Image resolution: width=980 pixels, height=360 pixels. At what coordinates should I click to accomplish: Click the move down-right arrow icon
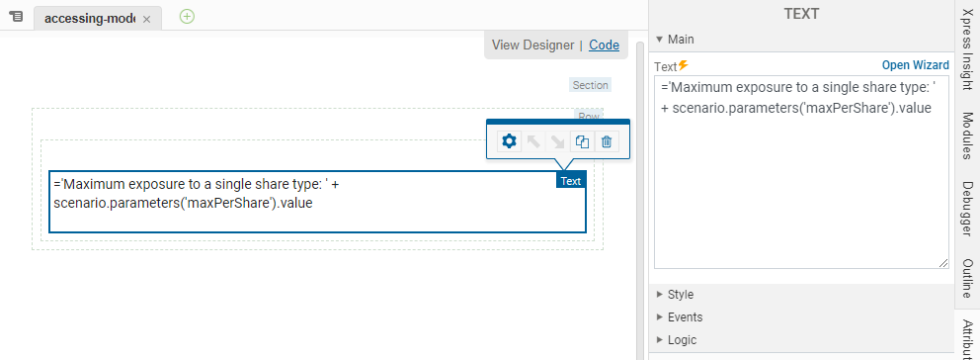point(557,141)
